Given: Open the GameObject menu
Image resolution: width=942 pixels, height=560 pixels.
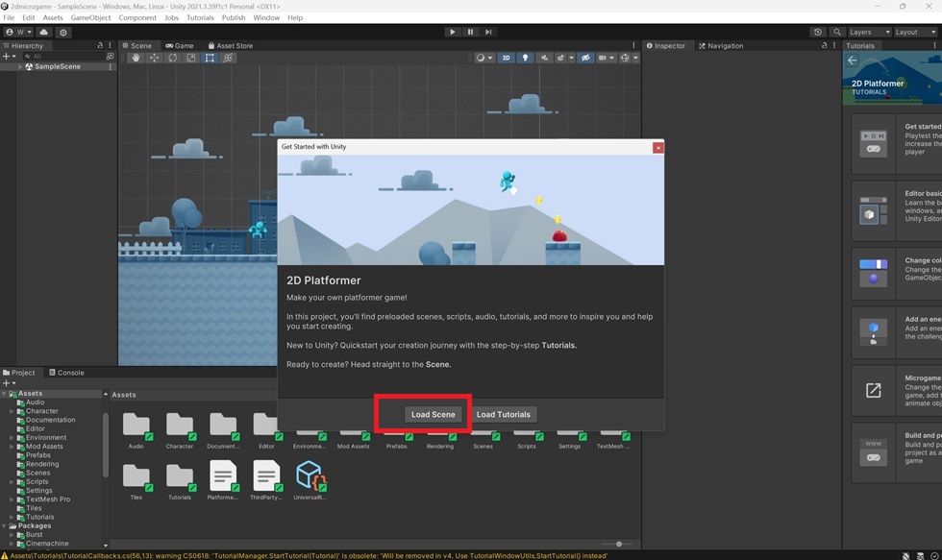Looking at the screenshot, I should tap(90, 17).
